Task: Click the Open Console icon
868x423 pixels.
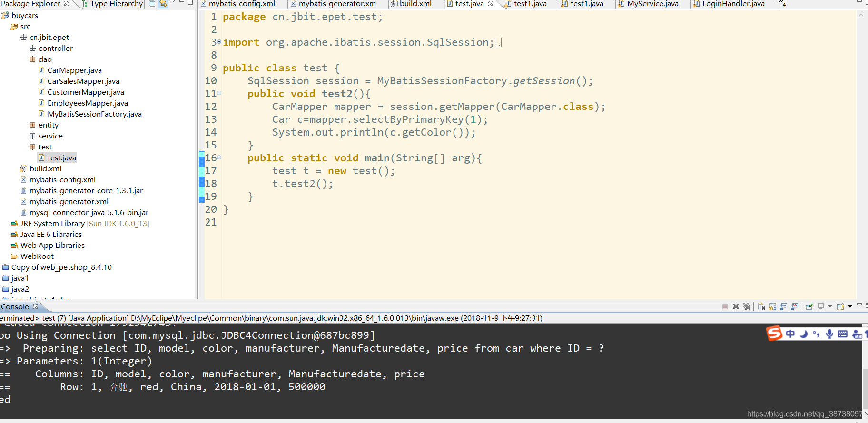Action: (x=840, y=306)
